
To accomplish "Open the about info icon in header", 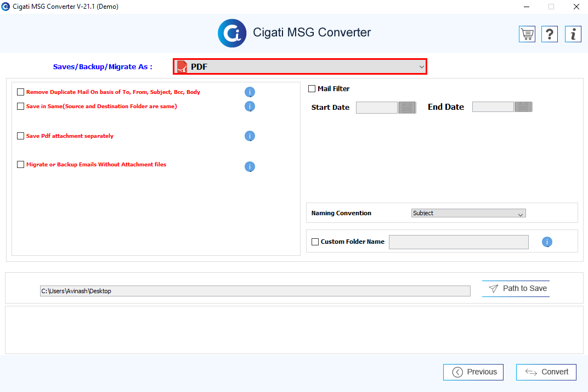I will point(573,34).
